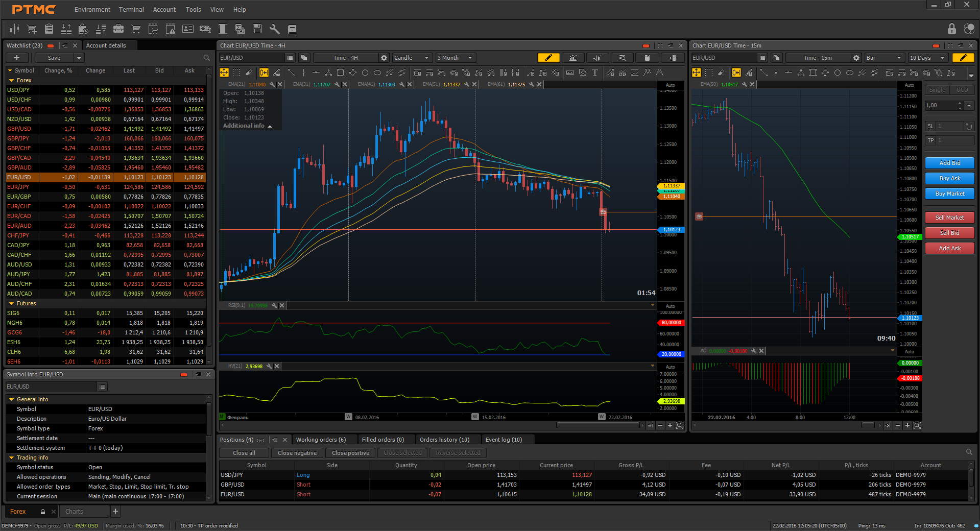The image size is (980, 531).
Task: Open the Environment menu
Action: (x=92, y=9)
